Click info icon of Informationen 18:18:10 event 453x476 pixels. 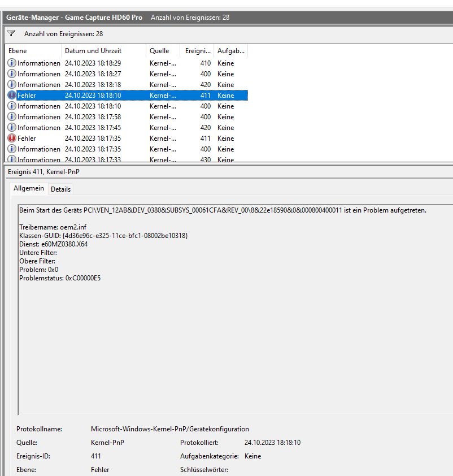coord(11,106)
